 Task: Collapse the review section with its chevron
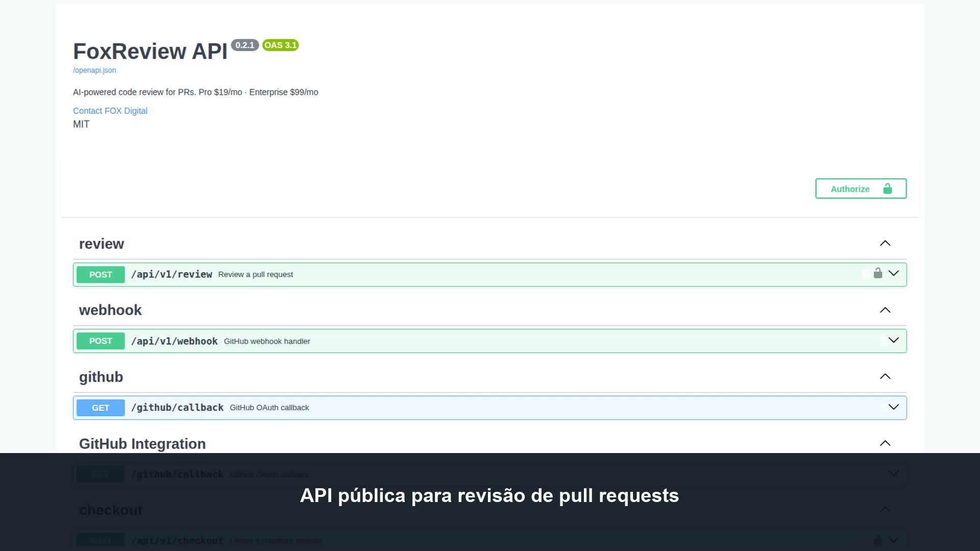[885, 243]
